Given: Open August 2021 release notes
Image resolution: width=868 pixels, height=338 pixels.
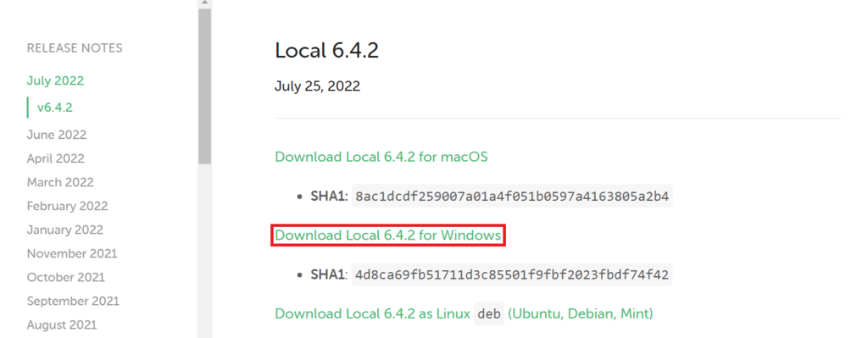Looking at the screenshot, I should (x=61, y=324).
